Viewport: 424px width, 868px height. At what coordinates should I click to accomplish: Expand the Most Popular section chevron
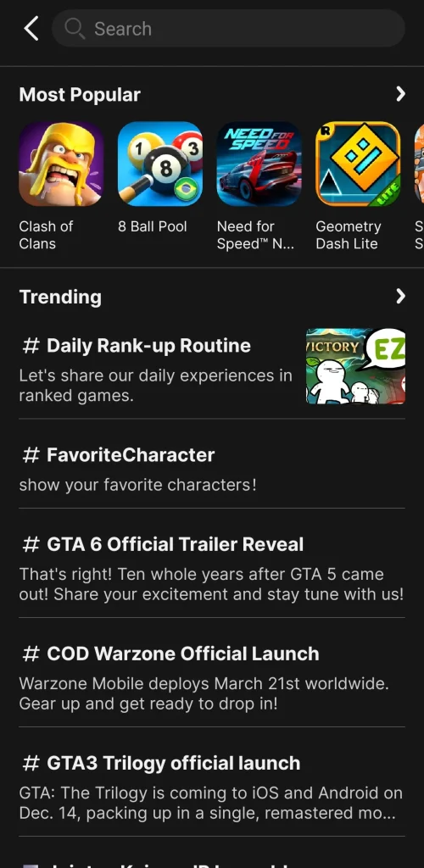400,94
